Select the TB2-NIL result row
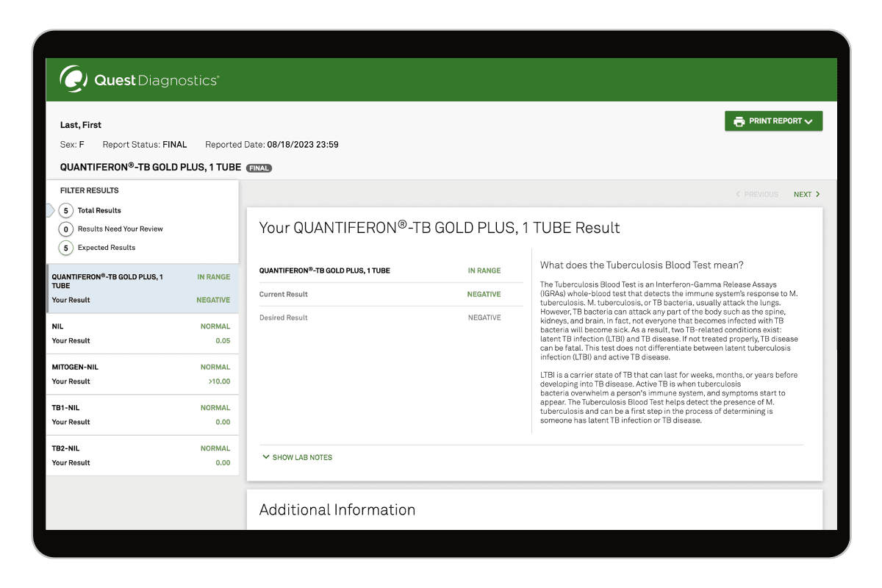 coord(141,455)
